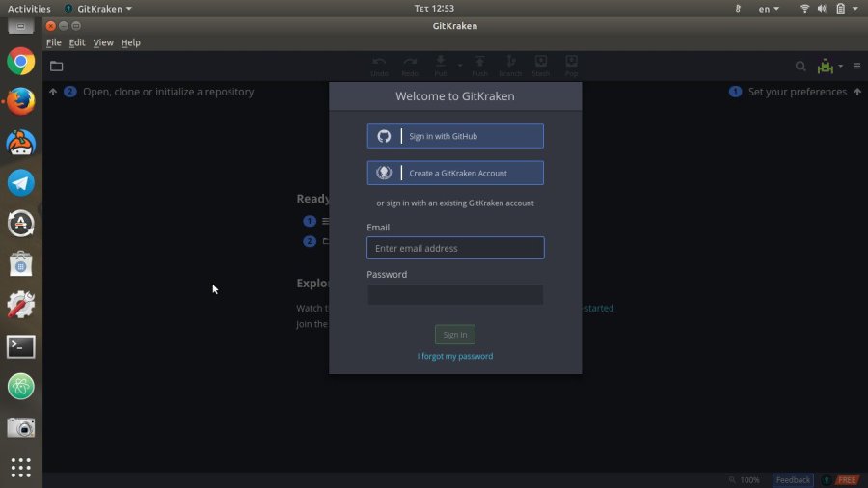Open the Help menu
The width and height of the screenshot is (868, 488).
pos(130,42)
